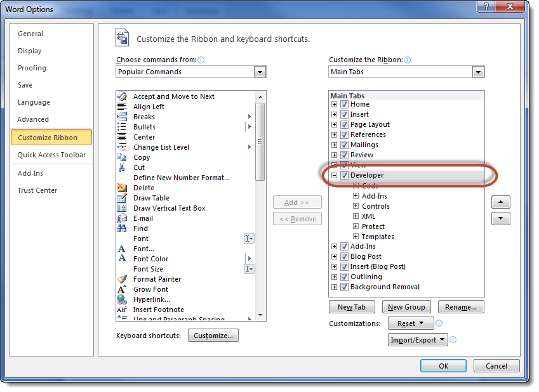Expand the Controls group under Developer
Image resolution: width=539 pixels, height=392 pixels.
[356, 206]
